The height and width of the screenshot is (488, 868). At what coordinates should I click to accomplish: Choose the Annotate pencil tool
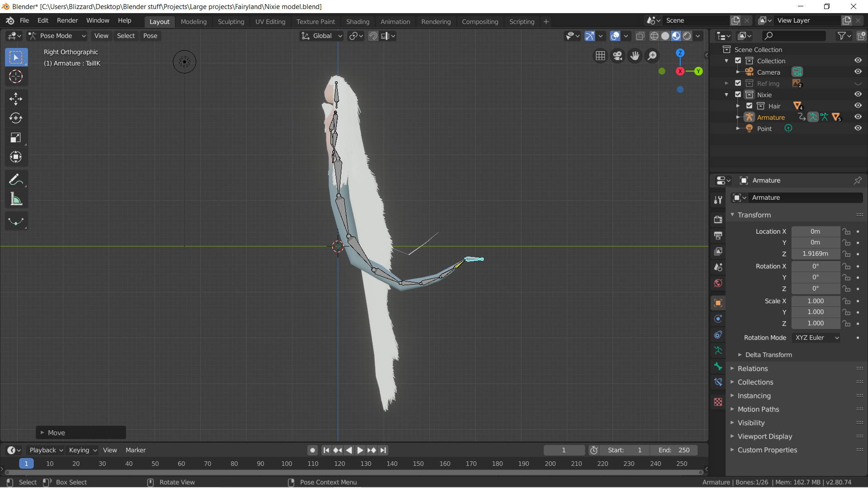coord(16,179)
